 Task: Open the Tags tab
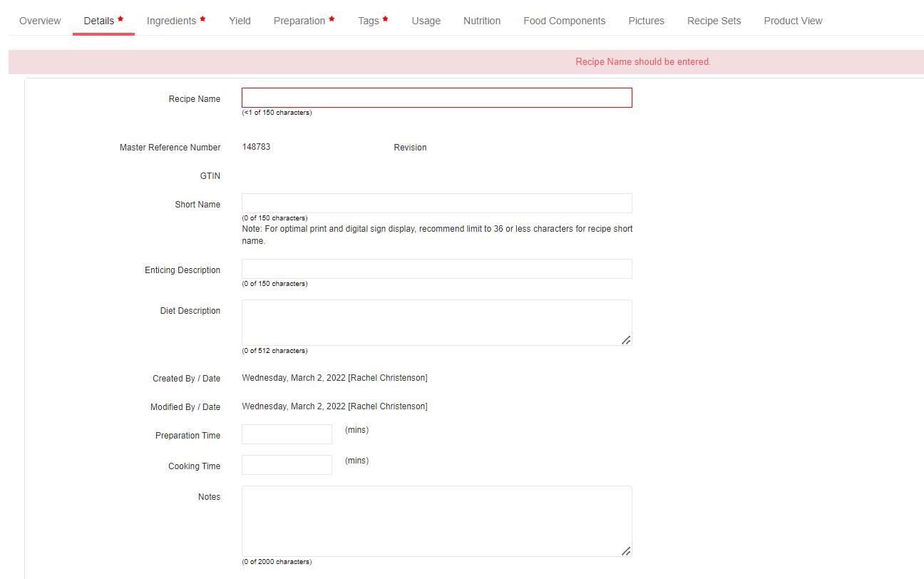368,21
